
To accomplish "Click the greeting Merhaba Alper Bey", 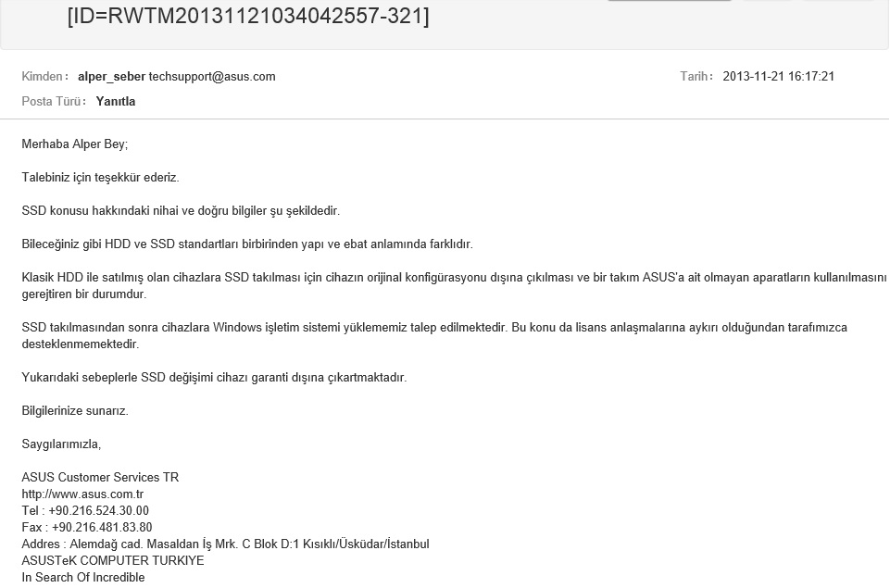I will (x=75, y=144).
